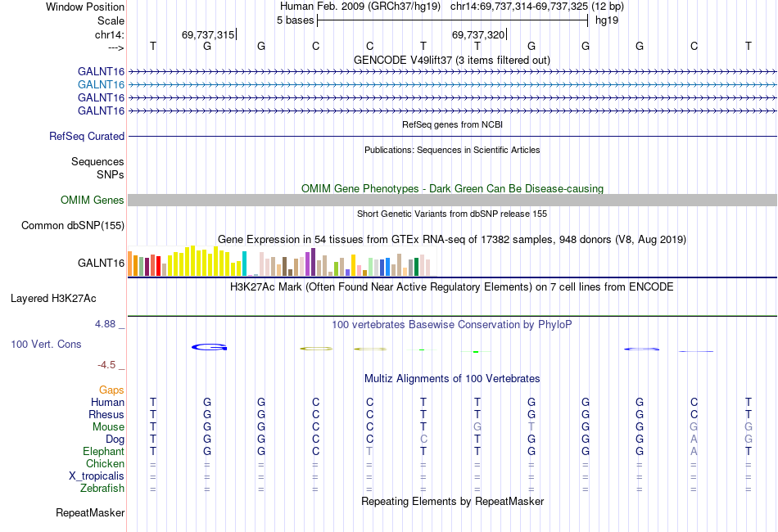
Task: Click Multiz Alignments of 100 Vertebrates title
Action: (452, 379)
